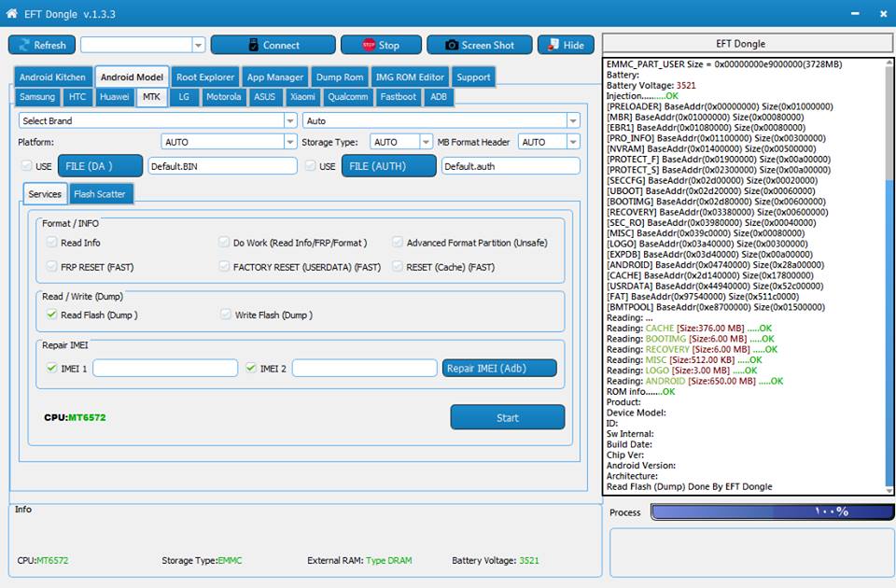
Task: Click the Repair IMEI (Adb) button
Action: (499, 368)
